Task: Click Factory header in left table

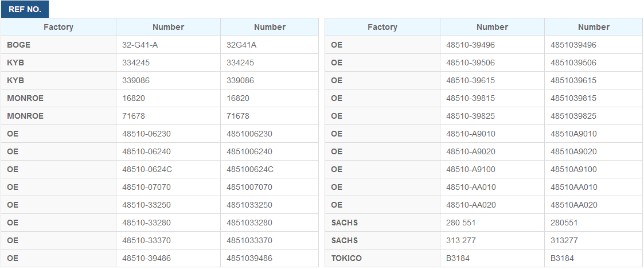Action: click(x=58, y=27)
